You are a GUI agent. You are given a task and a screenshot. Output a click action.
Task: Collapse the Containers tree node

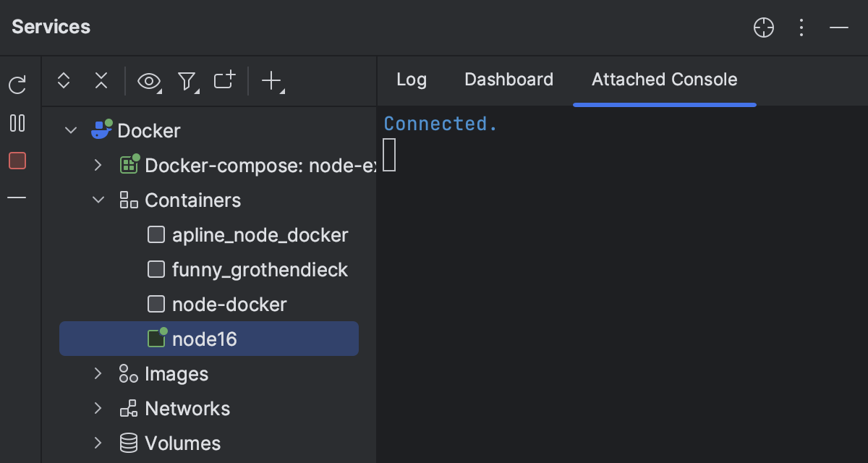pyautogui.click(x=98, y=200)
